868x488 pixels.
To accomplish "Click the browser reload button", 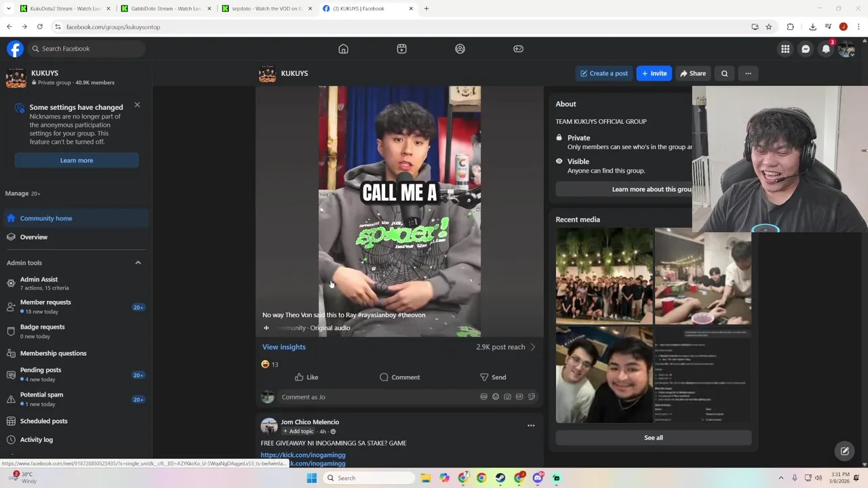I will point(40,26).
